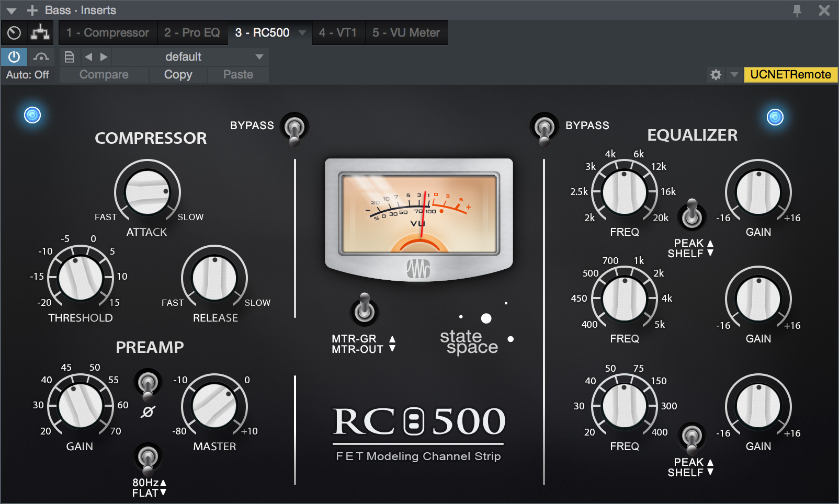Toggle the phase invert switch

click(x=148, y=385)
